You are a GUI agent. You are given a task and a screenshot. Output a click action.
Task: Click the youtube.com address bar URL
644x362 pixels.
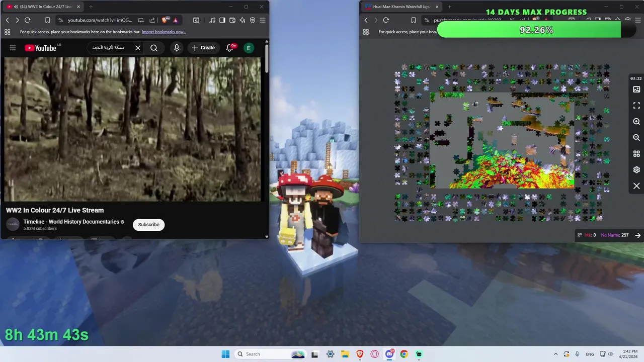[100, 20]
